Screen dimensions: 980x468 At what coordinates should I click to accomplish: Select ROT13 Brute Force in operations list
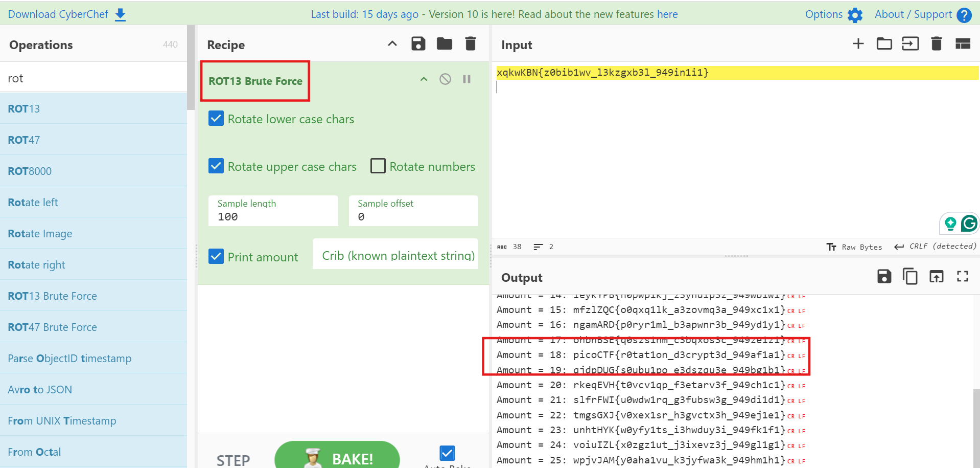(94, 296)
